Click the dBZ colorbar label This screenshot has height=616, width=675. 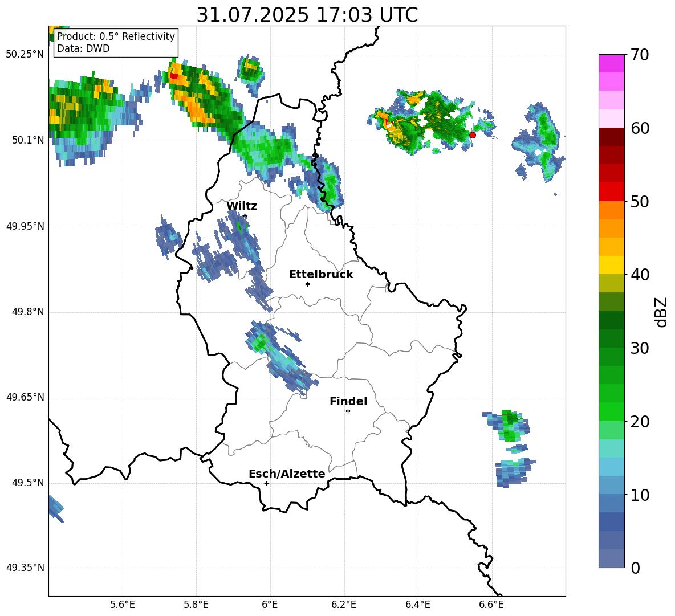[660, 312]
